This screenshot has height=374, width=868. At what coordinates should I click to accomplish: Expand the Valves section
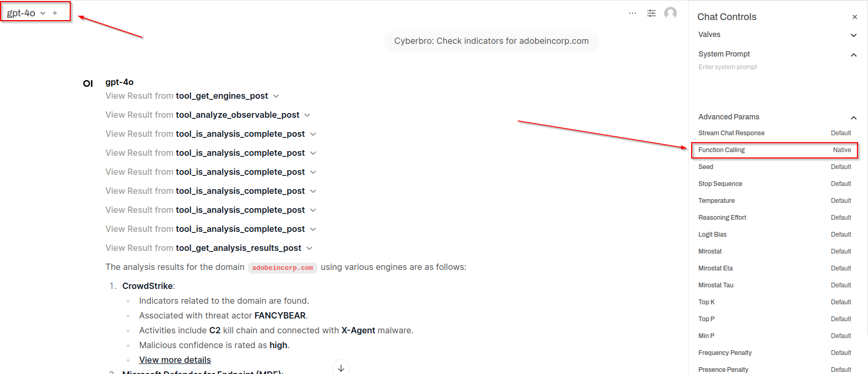(853, 35)
